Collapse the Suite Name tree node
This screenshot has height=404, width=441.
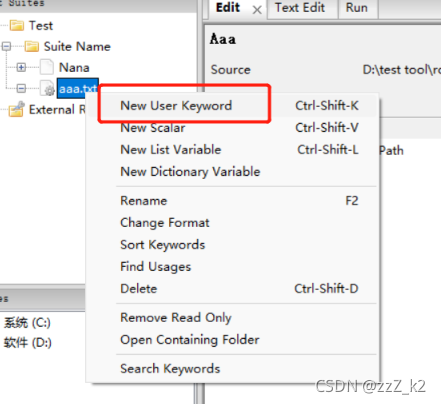tap(6, 46)
